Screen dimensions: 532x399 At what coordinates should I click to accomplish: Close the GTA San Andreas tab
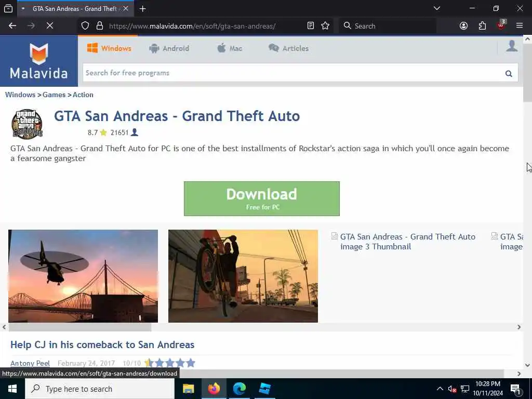(126, 8)
